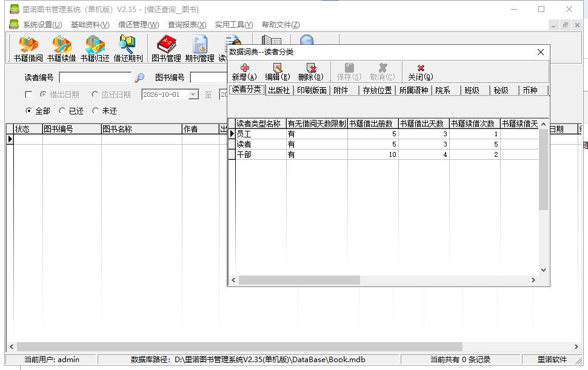Click dialog horizontal scrollbar right arrow
The height and width of the screenshot is (370, 588).
coord(533,280)
